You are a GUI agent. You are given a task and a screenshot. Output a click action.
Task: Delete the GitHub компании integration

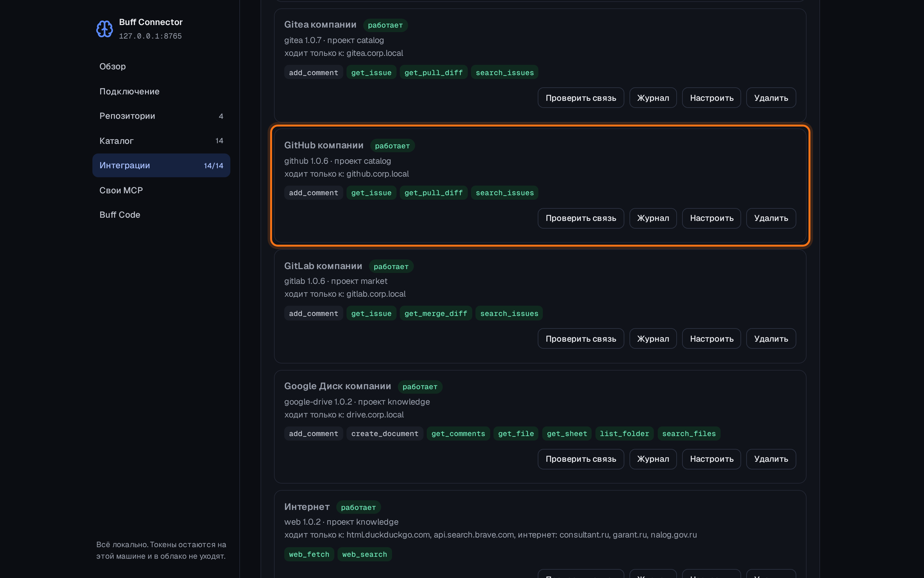pos(771,218)
